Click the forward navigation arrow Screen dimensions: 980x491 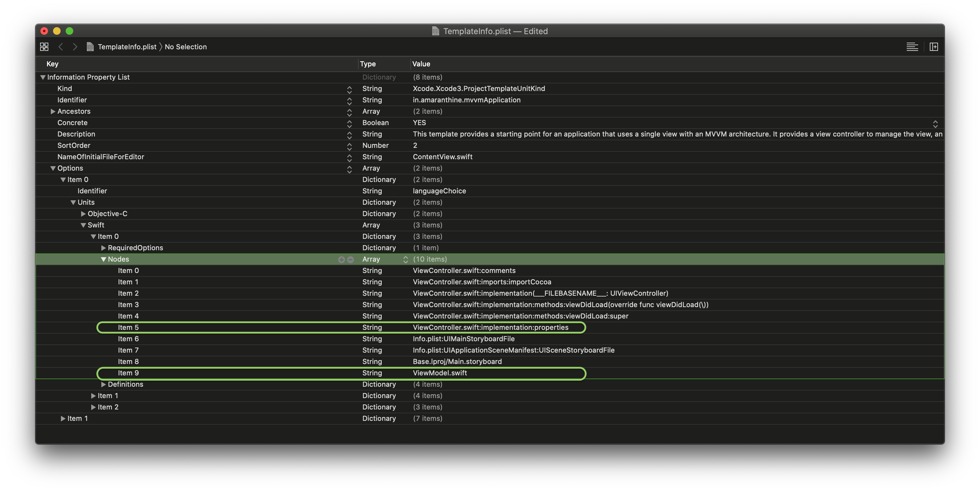click(75, 47)
